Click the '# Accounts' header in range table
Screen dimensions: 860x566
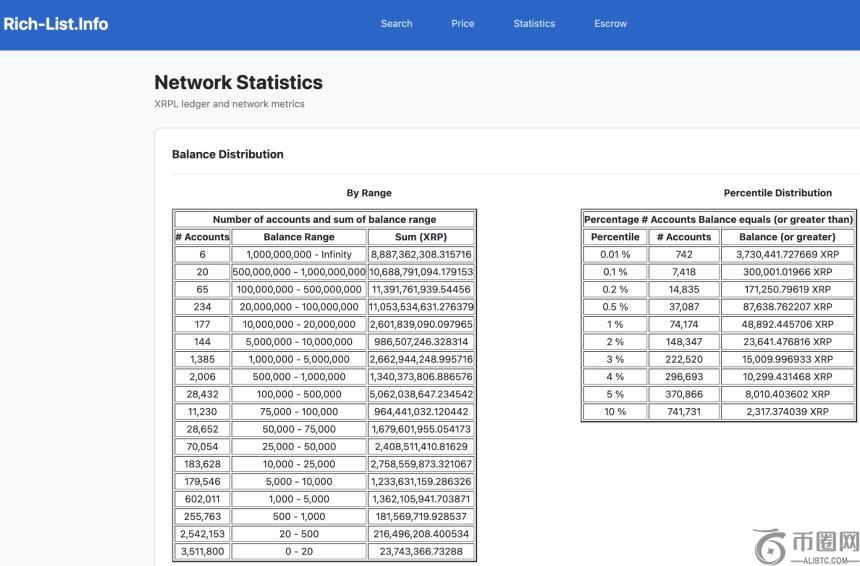pyautogui.click(x=202, y=237)
